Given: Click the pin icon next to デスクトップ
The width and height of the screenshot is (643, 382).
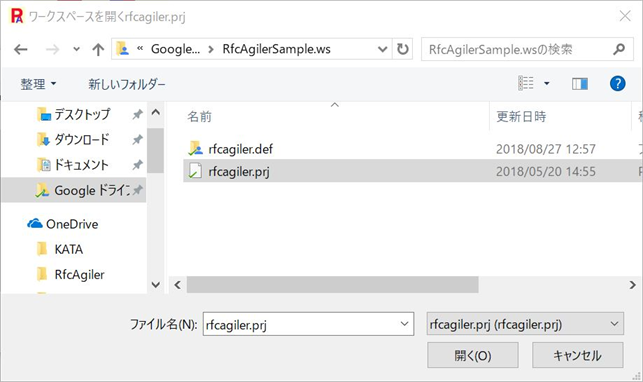Looking at the screenshot, I should click(x=137, y=114).
